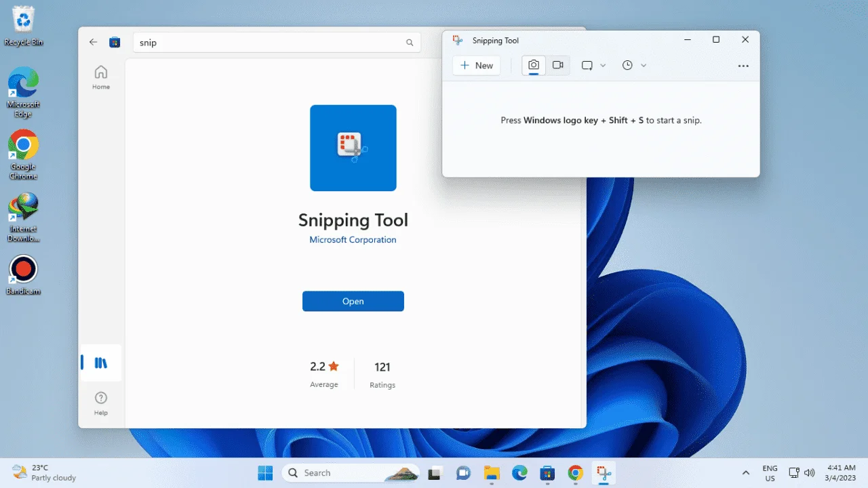Open volume speaker icon in tray
868x488 pixels.
click(809, 472)
